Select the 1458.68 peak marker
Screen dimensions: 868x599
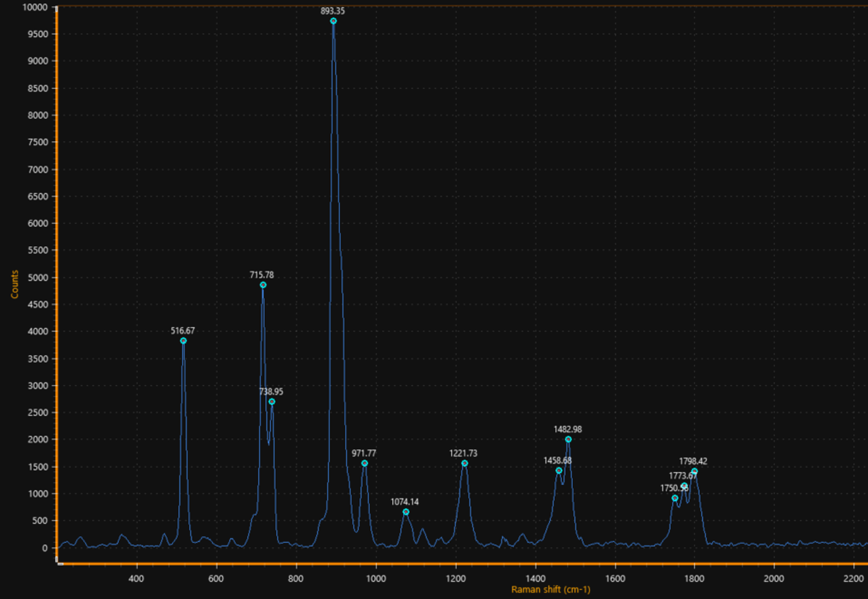coord(559,471)
